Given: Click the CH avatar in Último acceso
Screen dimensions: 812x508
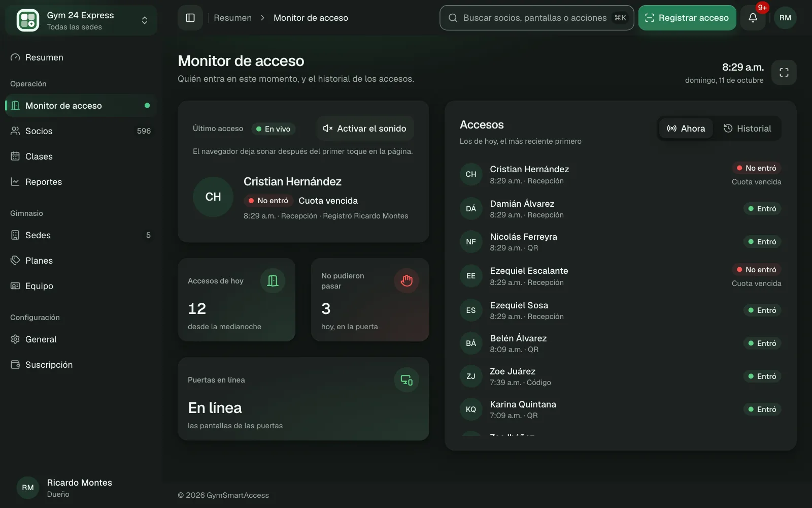Looking at the screenshot, I should tap(213, 197).
